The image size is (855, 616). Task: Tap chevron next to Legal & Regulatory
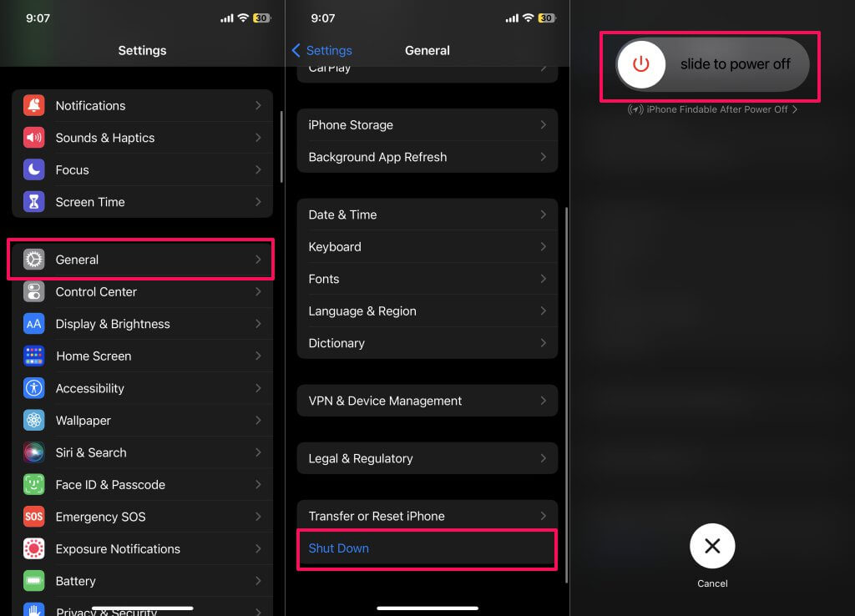(543, 458)
